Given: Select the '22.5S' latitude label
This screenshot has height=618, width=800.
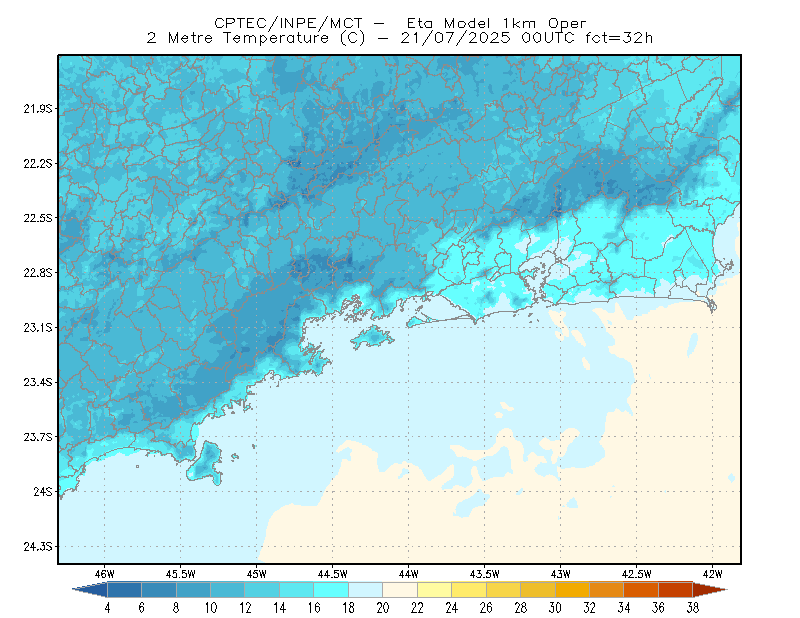Looking at the screenshot, I should [x=38, y=218].
